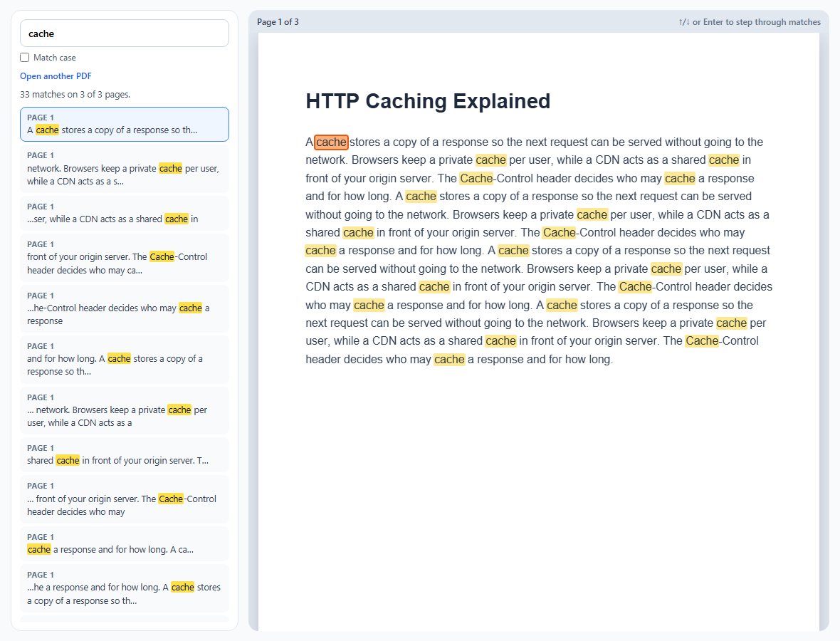Pick result "... network. Browsers keep a private cache per"
The height and width of the screenshot is (641, 840).
coord(125,410)
